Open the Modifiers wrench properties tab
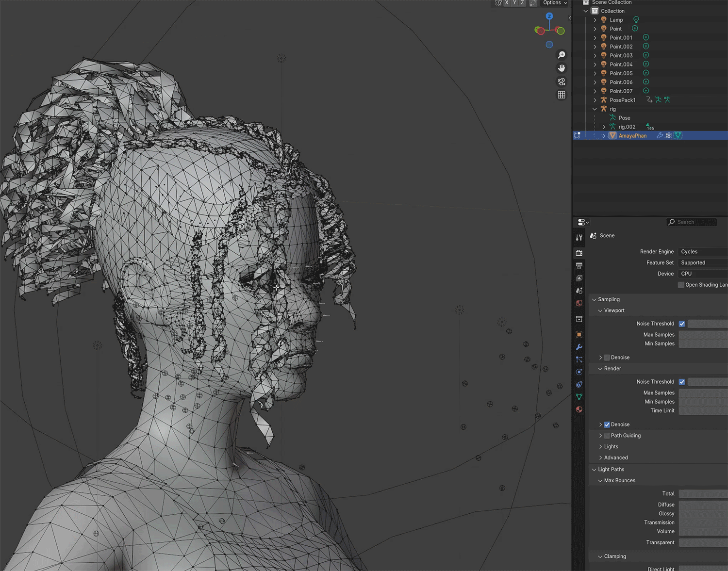This screenshot has height=571, width=728. click(579, 347)
